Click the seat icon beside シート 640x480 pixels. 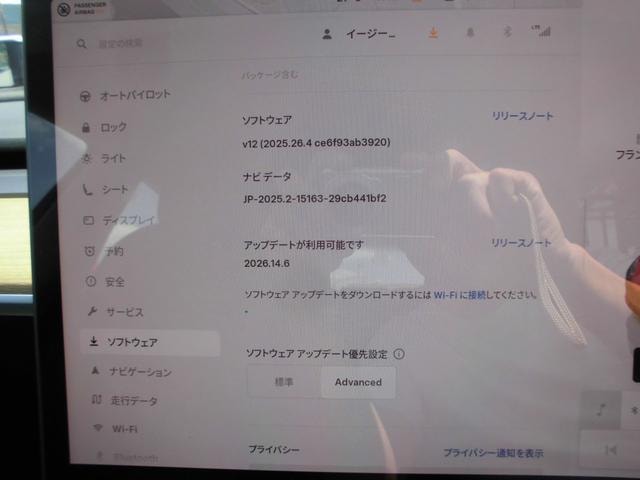coord(87,189)
